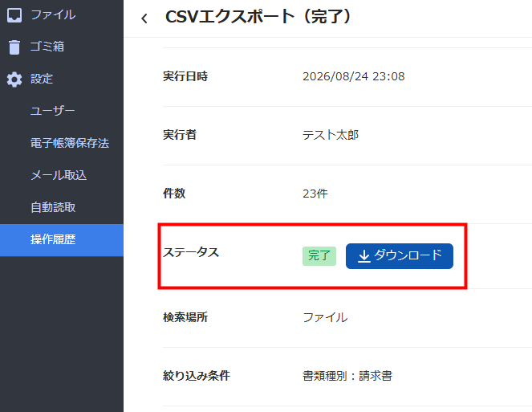The image size is (532, 412).
Task: Click the 実行者 name テスト太郎
Action: 331,135
